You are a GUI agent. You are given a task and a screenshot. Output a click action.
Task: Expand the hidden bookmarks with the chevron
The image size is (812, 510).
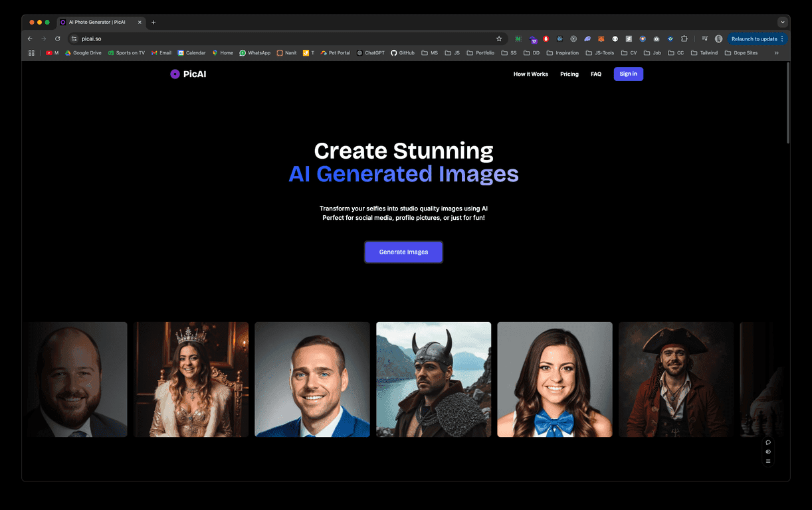pos(776,52)
